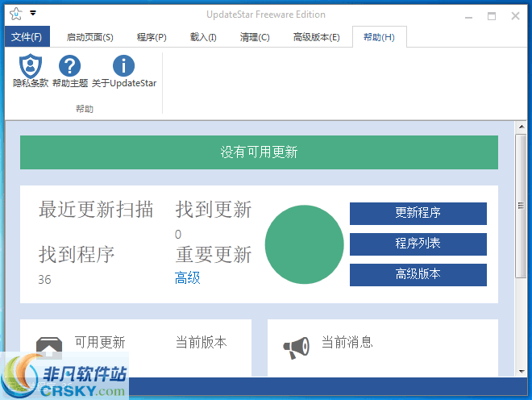Viewport: 532px width, 400px height.
Task: Switch to the 高级版本(E) tab
Action: pos(316,37)
